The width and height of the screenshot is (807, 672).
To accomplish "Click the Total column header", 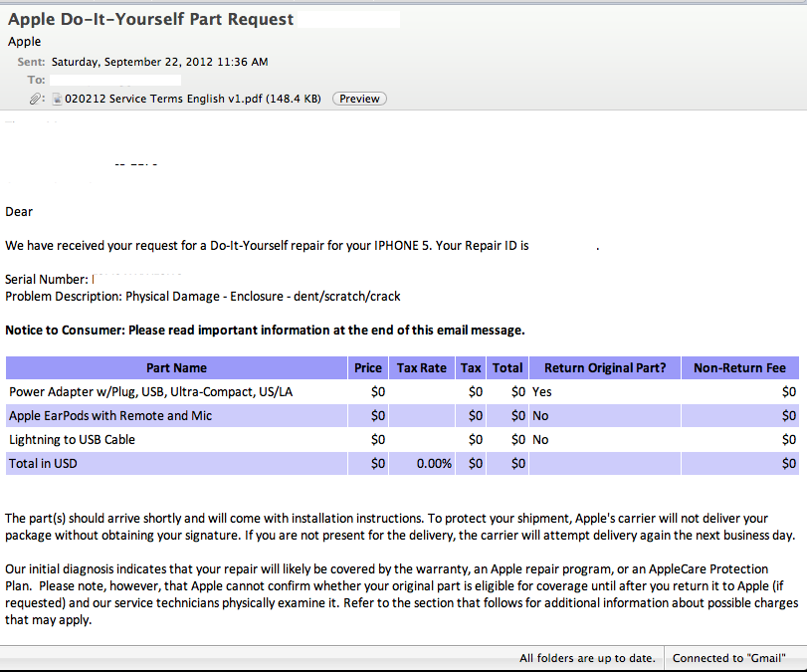I will [x=507, y=367].
